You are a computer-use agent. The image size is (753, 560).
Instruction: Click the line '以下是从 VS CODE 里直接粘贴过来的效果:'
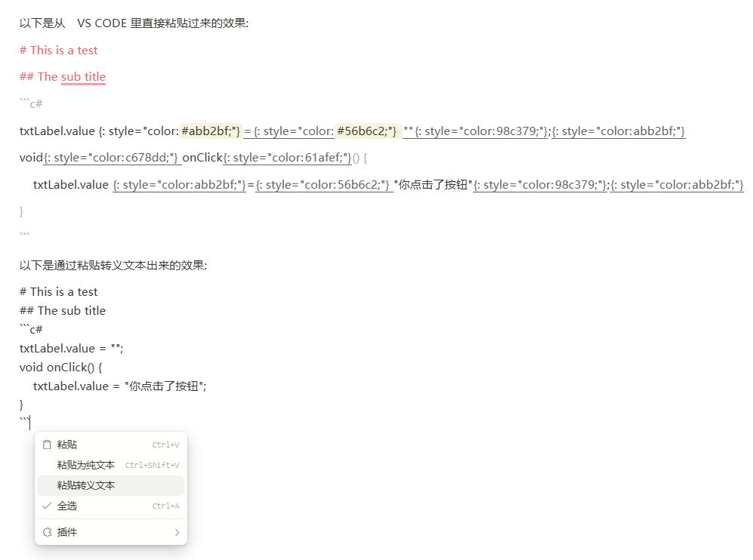click(x=134, y=23)
